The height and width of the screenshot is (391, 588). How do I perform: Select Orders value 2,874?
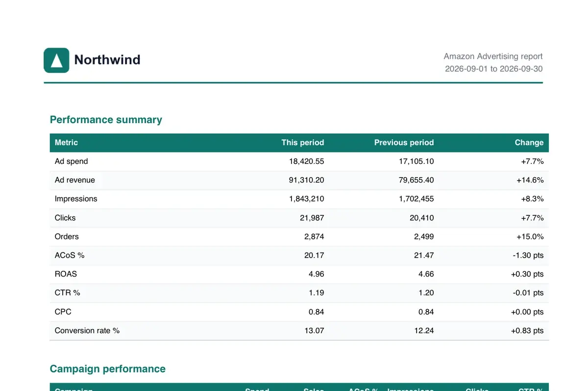pos(314,236)
